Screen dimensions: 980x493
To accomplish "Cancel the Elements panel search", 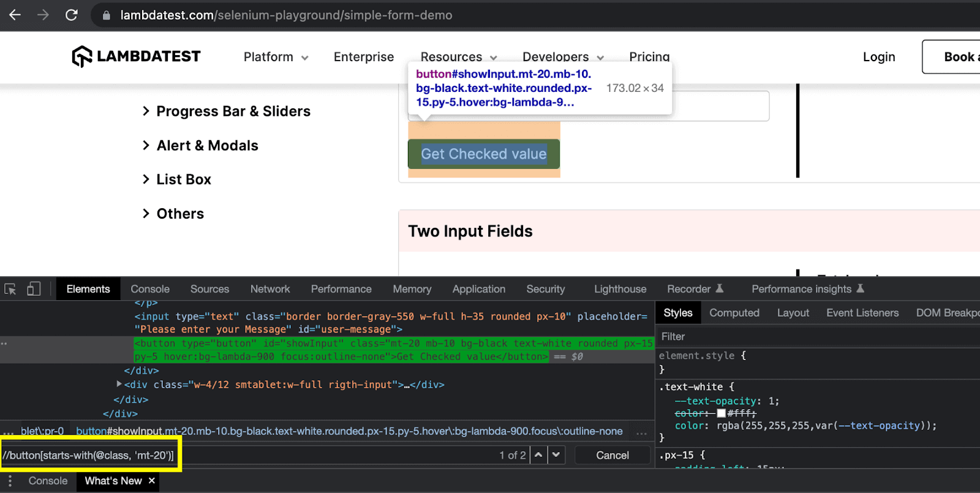I will [612, 455].
